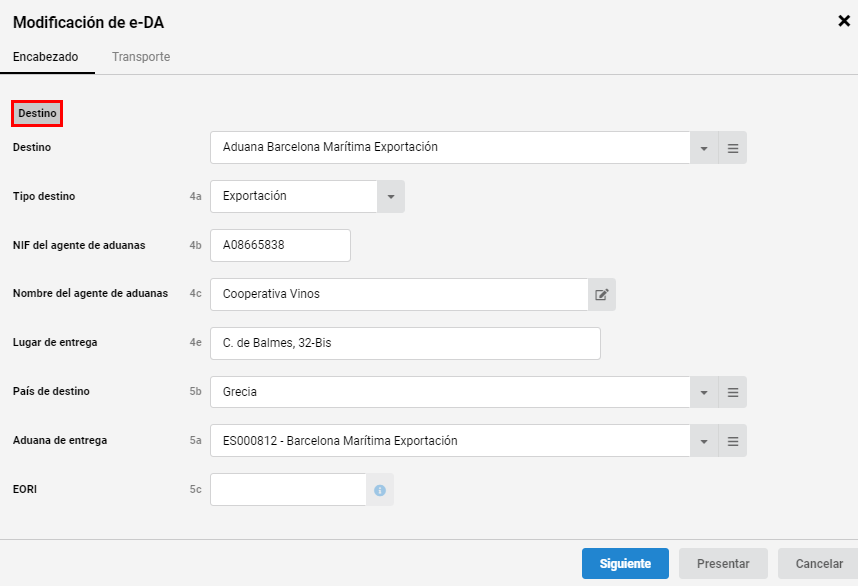Click the field code '5a'

point(195,440)
